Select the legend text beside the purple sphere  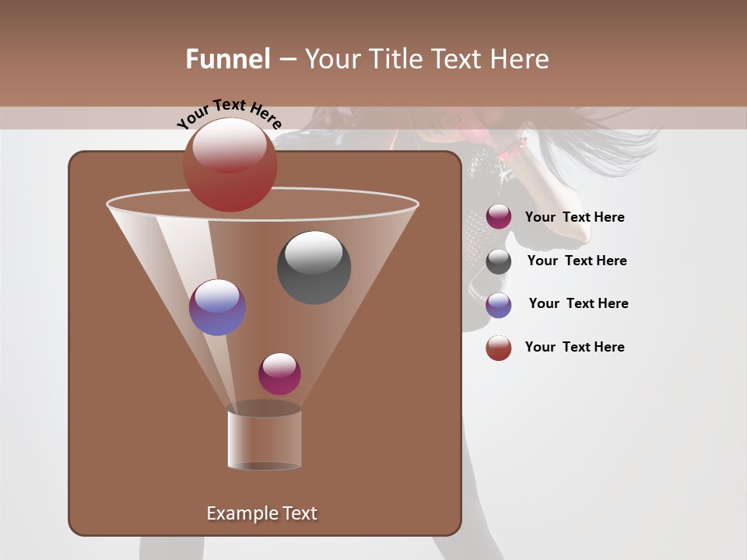[578, 303]
